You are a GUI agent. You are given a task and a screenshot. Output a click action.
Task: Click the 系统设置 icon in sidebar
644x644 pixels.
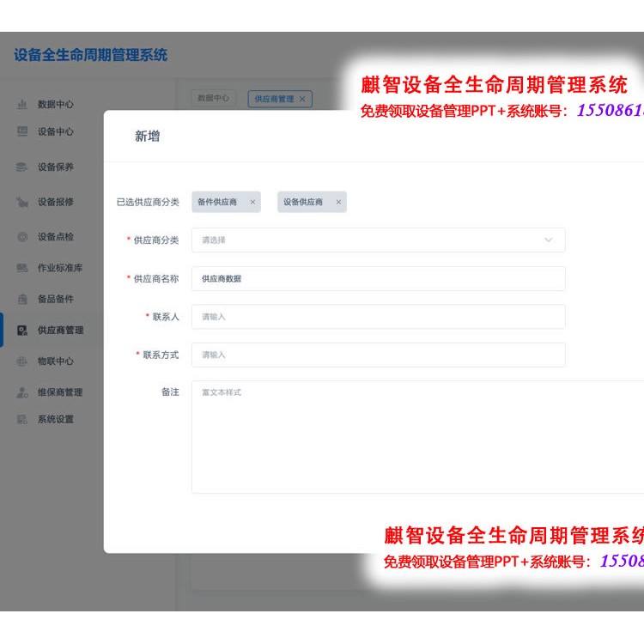tap(22, 419)
